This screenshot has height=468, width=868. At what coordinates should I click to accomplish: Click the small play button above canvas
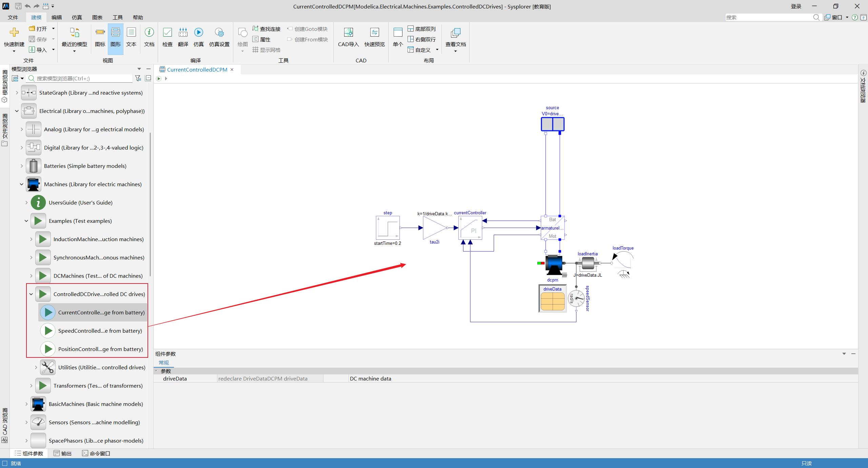[x=159, y=79]
